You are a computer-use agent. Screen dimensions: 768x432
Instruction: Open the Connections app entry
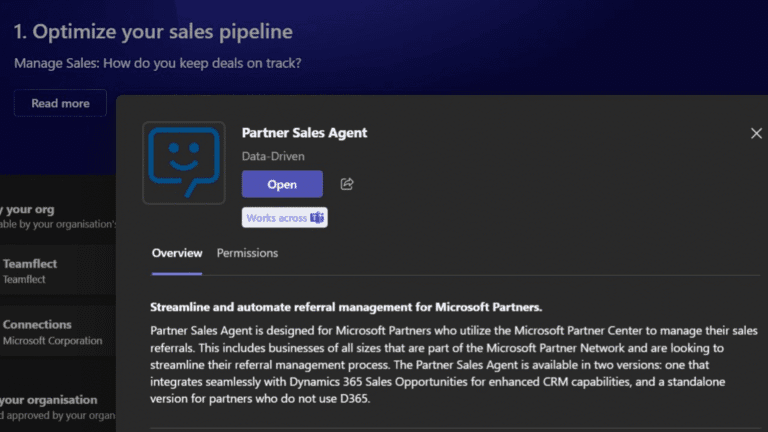click(37, 325)
